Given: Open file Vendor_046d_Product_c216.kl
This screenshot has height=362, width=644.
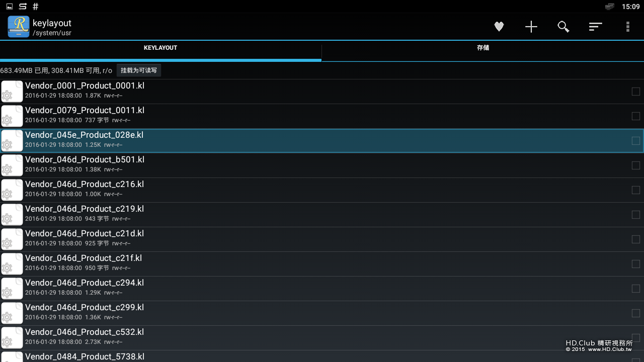Looking at the screenshot, I should [x=322, y=190].
